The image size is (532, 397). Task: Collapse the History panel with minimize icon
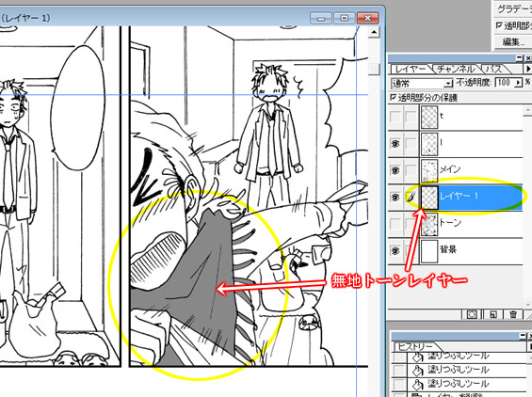tap(524, 336)
